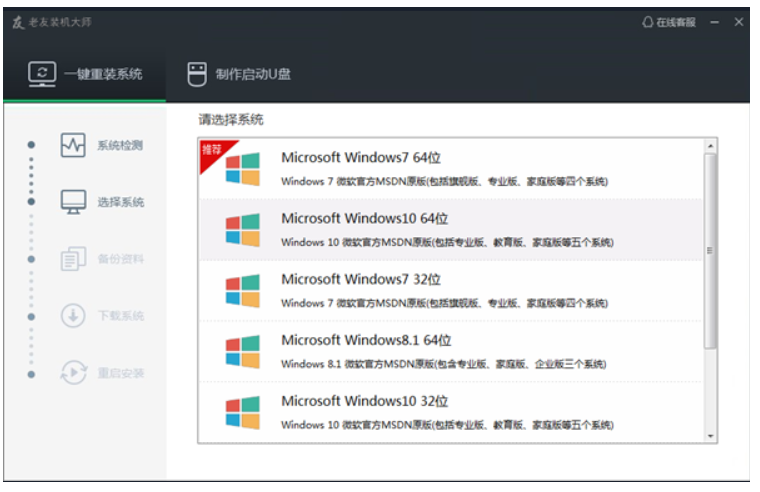Click the 系统检测 heartbeat monitor icon
The width and height of the screenshot is (760, 492).
click(73, 145)
